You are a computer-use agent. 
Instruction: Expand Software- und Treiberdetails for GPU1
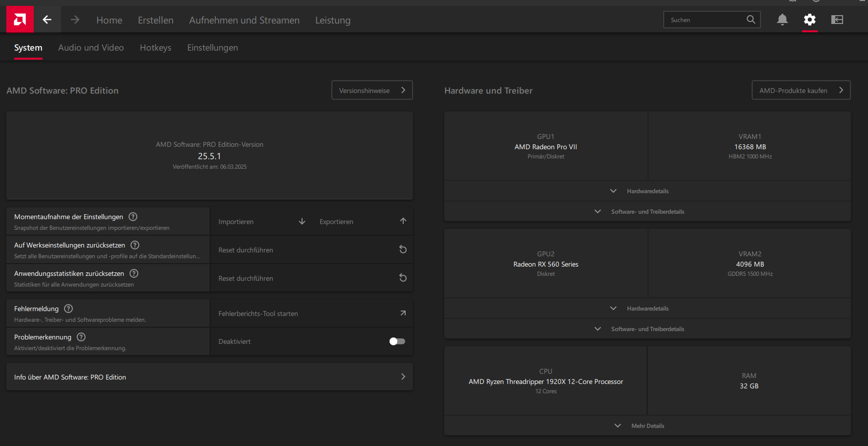pos(648,212)
